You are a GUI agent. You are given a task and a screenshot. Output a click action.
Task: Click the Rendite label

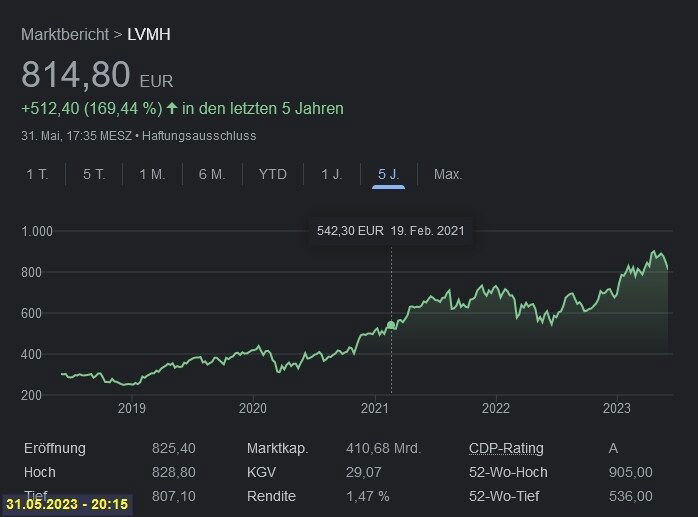click(271, 496)
